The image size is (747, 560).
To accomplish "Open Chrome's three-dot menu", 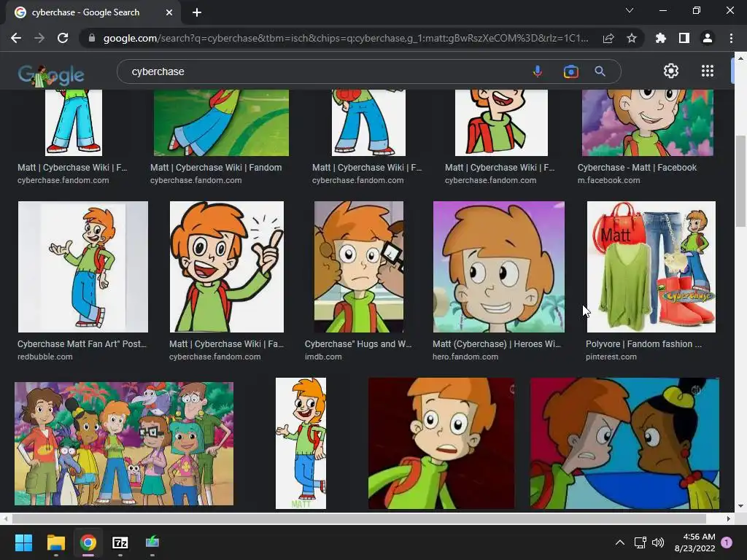I will pos(731,38).
